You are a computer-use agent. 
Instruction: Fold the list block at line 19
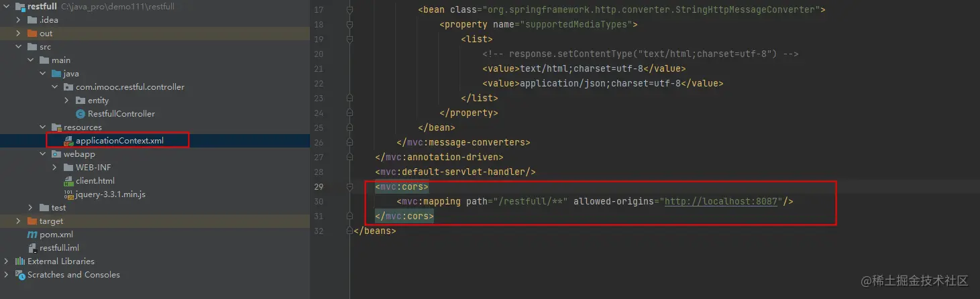click(349, 40)
